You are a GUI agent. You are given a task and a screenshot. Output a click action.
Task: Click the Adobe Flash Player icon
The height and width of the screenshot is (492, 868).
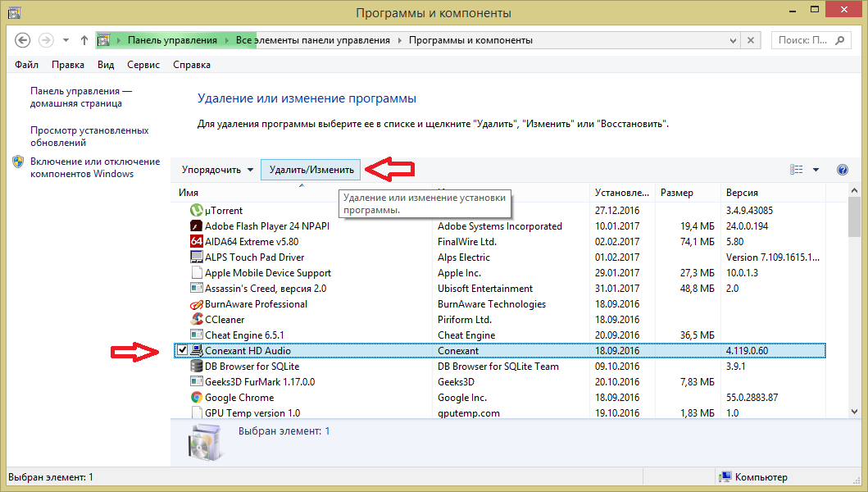(197, 226)
